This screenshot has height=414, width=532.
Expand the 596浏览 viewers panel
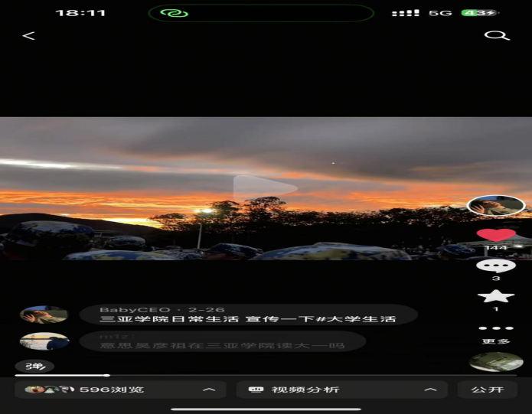(120, 390)
